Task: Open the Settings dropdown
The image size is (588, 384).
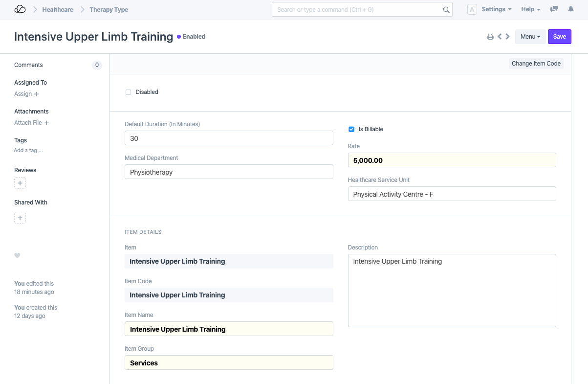Action: 496,9
